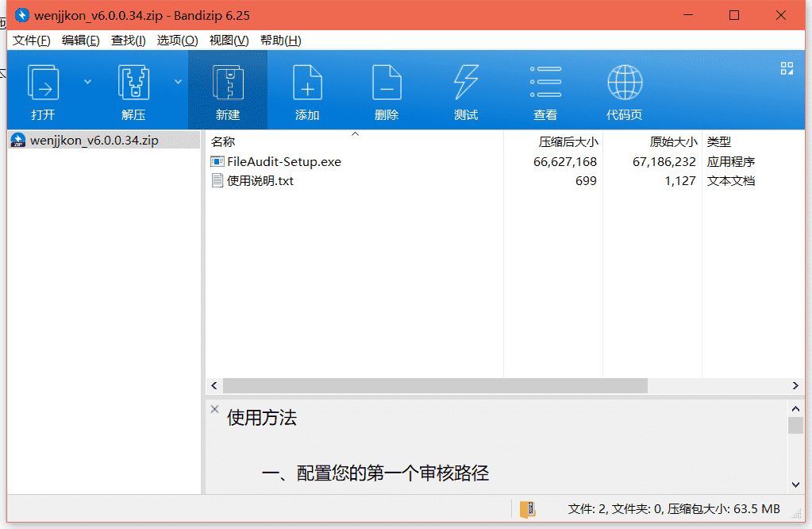The width and height of the screenshot is (812, 529).
Task: Select the FileAudit-Setup.exe file row
Action: 505,162
